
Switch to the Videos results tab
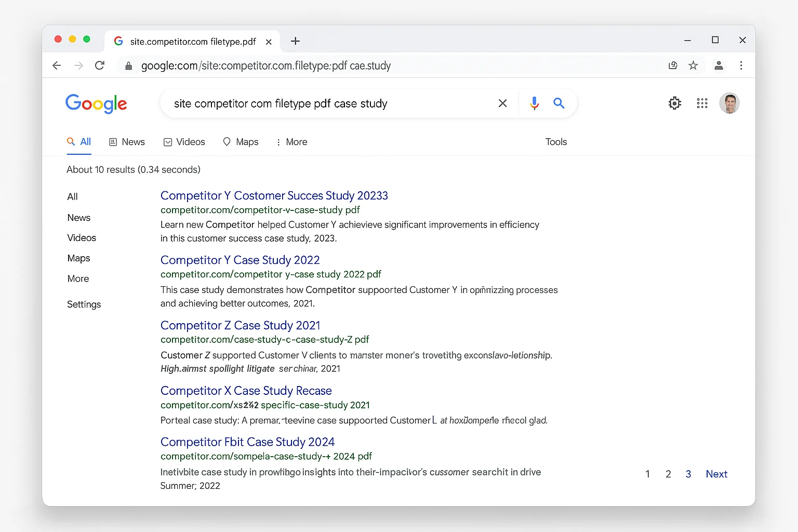[x=184, y=141]
